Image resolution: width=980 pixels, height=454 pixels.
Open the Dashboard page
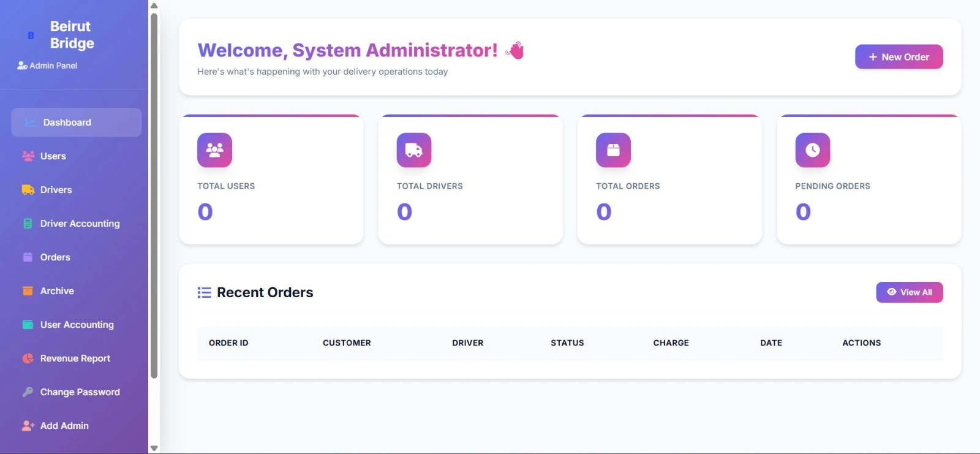77,123
